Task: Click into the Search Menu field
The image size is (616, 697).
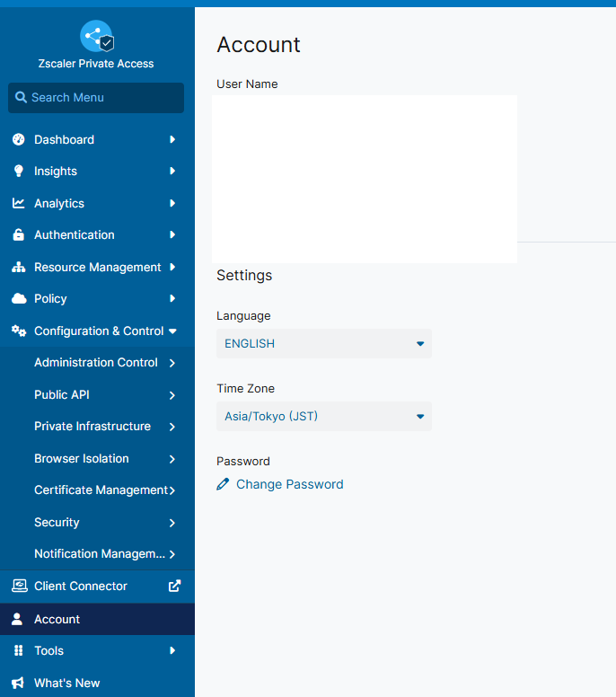Action: click(x=96, y=98)
